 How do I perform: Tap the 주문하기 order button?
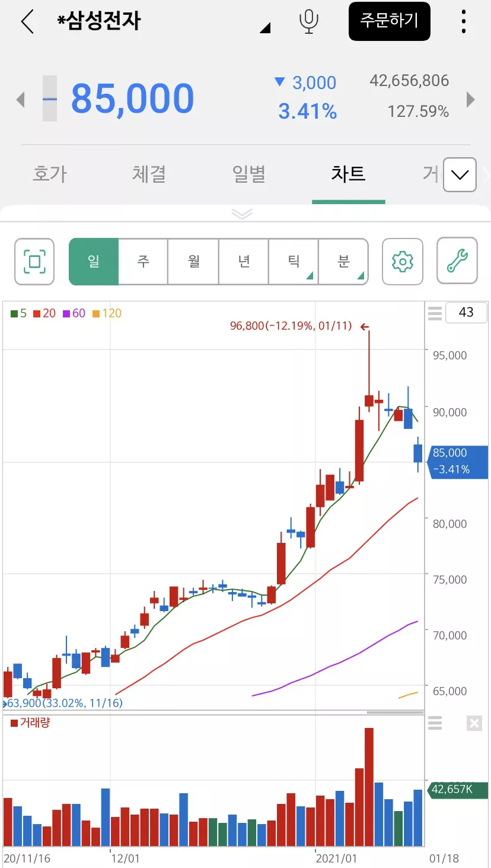pyautogui.click(x=389, y=21)
